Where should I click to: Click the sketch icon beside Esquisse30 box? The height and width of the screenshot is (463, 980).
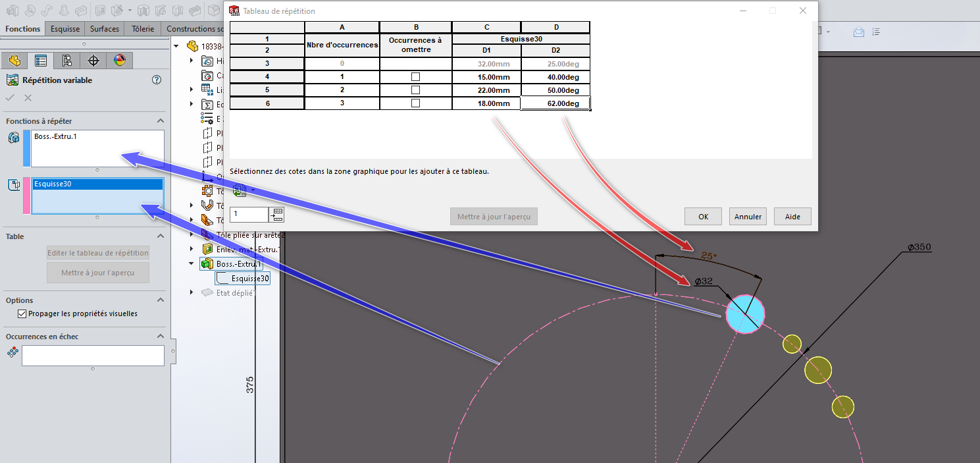[13, 185]
